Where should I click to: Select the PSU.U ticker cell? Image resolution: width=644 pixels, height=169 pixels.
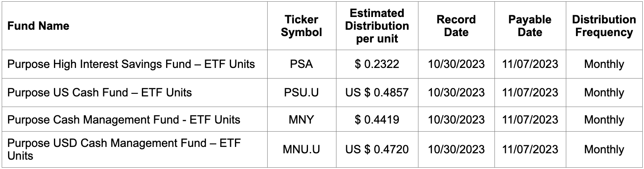pos(302,92)
